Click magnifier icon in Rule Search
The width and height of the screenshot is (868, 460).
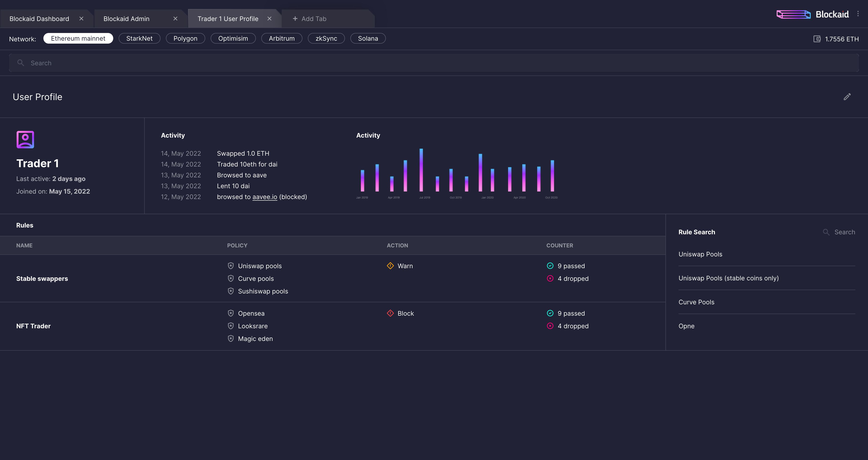pos(826,232)
